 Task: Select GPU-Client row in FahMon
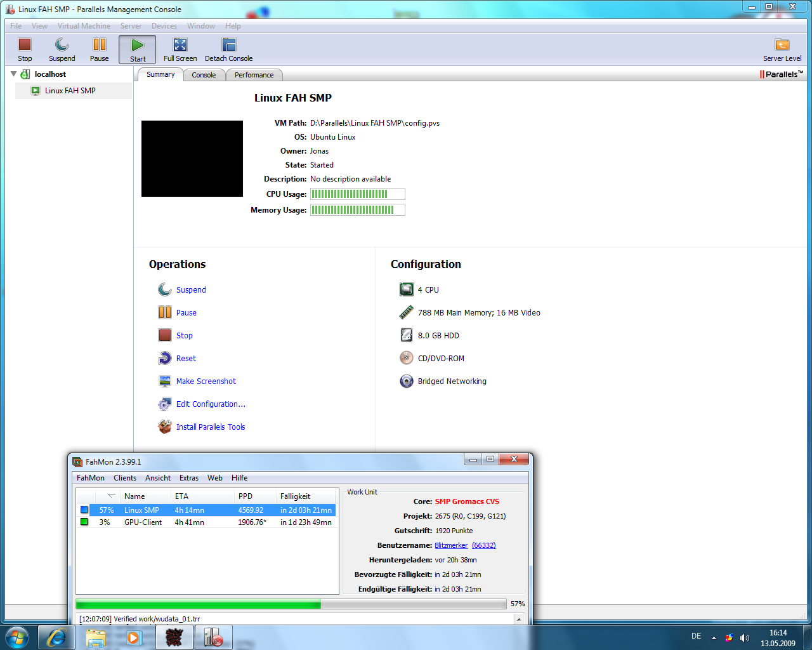pos(207,522)
